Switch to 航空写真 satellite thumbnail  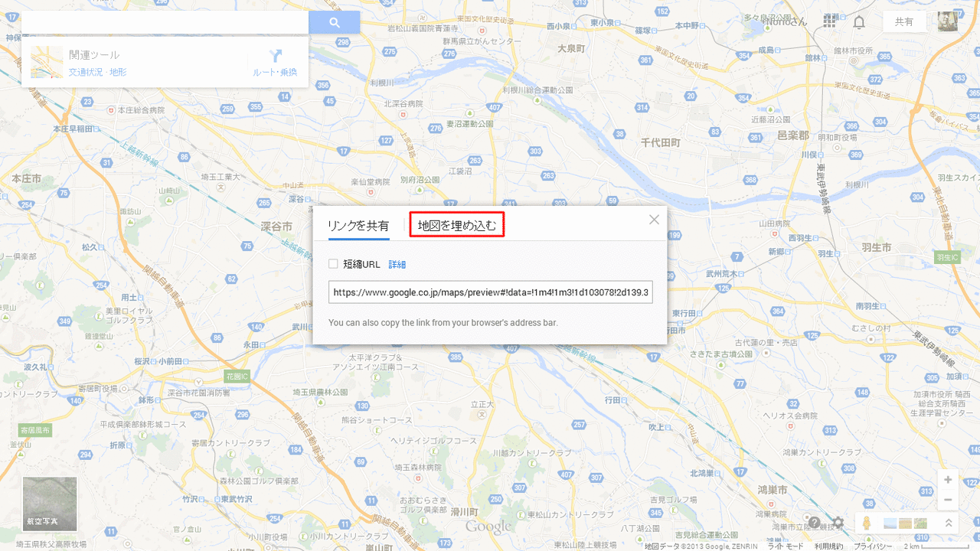point(50,504)
